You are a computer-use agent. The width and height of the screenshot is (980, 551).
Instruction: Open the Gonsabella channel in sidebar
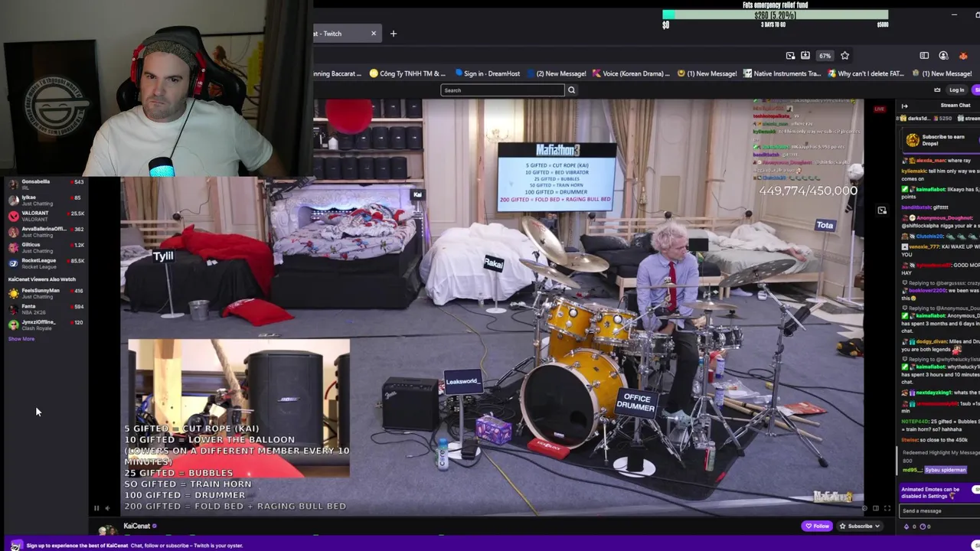(46, 184)
